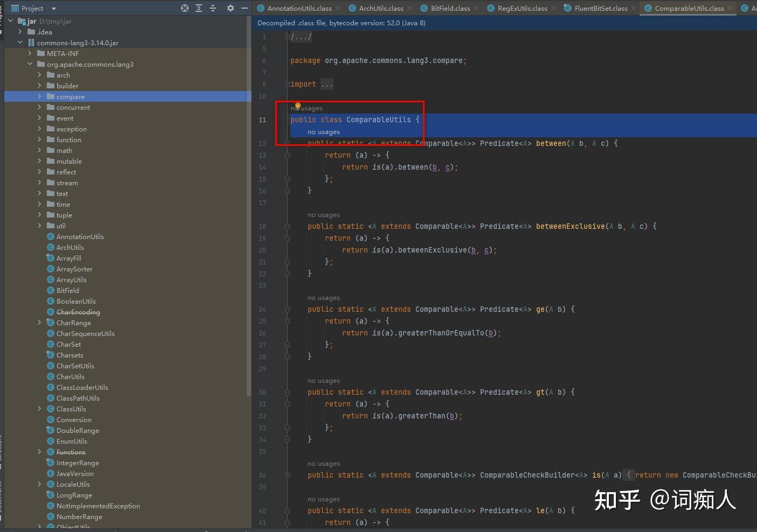757x532 pixels.
Task: Switch to the RegExUtils.class tab
Action: tap(522, 8)
